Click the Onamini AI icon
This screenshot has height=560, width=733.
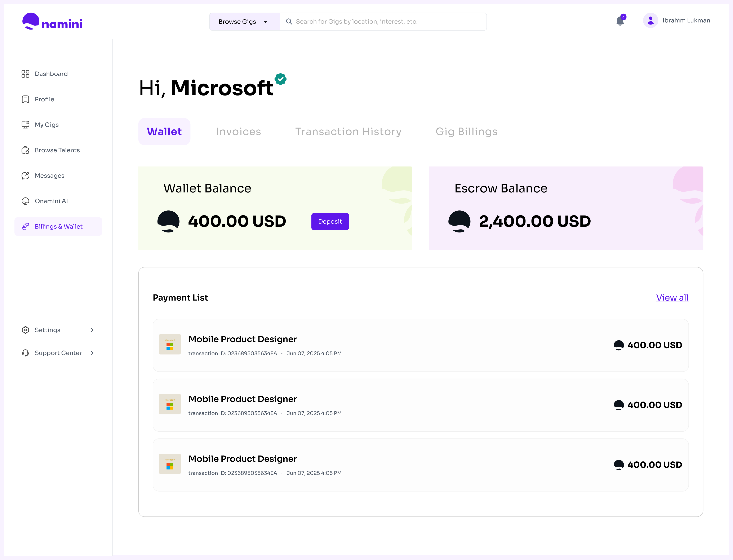point(25,201)
